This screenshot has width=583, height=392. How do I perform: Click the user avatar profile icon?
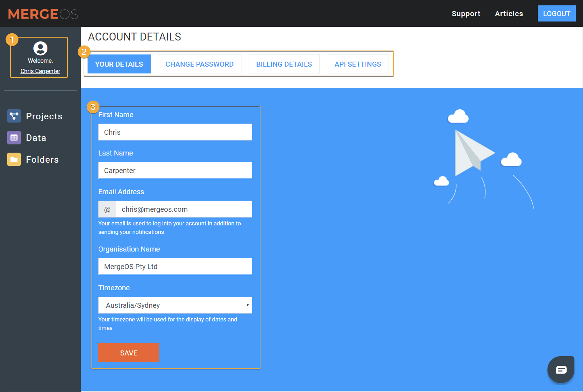click(x=40, y=48)
